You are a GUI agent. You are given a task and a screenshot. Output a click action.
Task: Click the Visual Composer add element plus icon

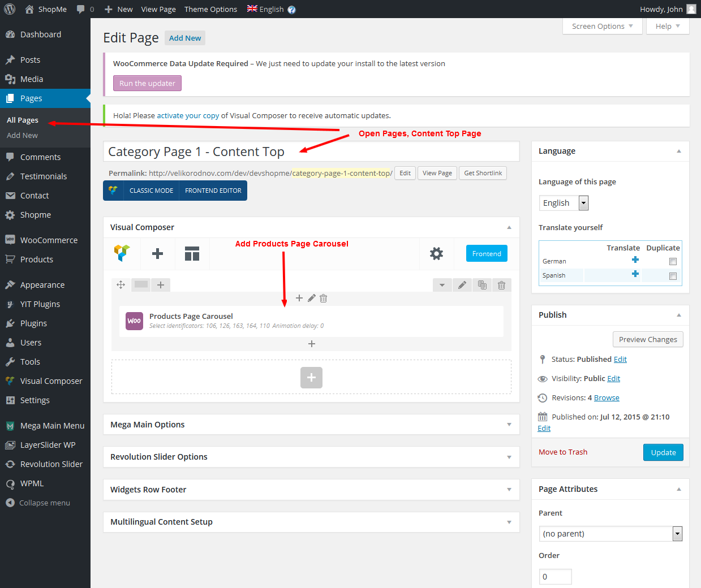point(157,254)
